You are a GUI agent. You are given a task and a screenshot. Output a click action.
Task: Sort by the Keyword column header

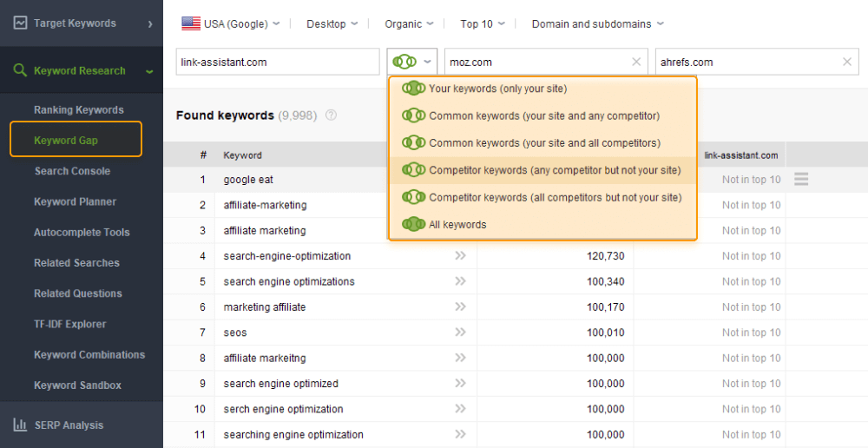click(242, 155)
